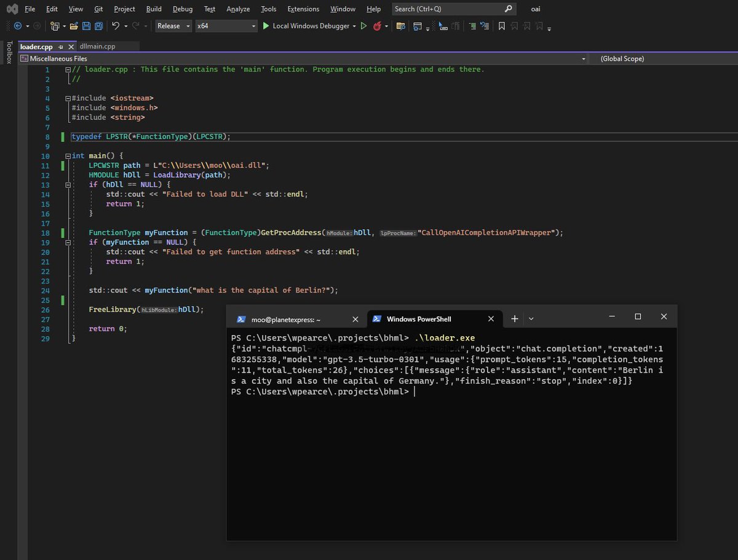Open the Project menu

[125, 9]
